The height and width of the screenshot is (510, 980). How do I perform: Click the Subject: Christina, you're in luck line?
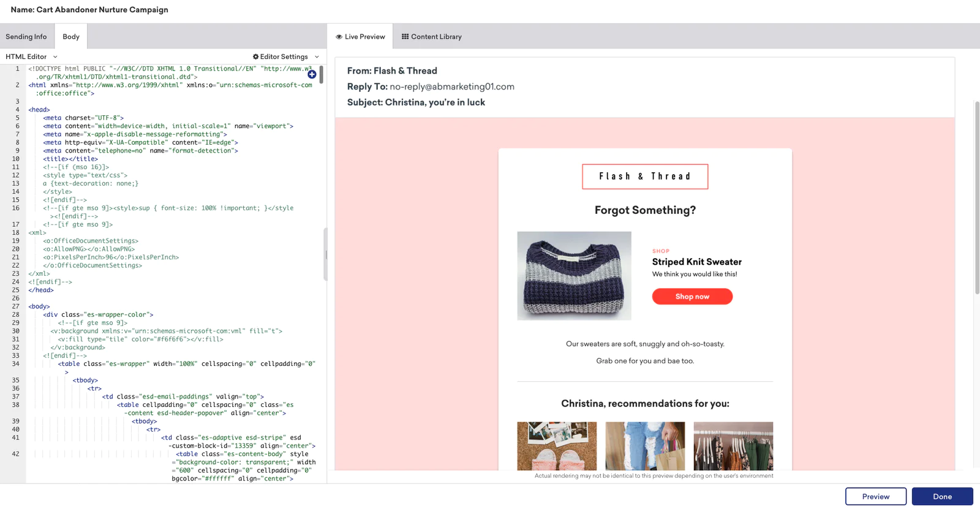(x=416, y=102)
